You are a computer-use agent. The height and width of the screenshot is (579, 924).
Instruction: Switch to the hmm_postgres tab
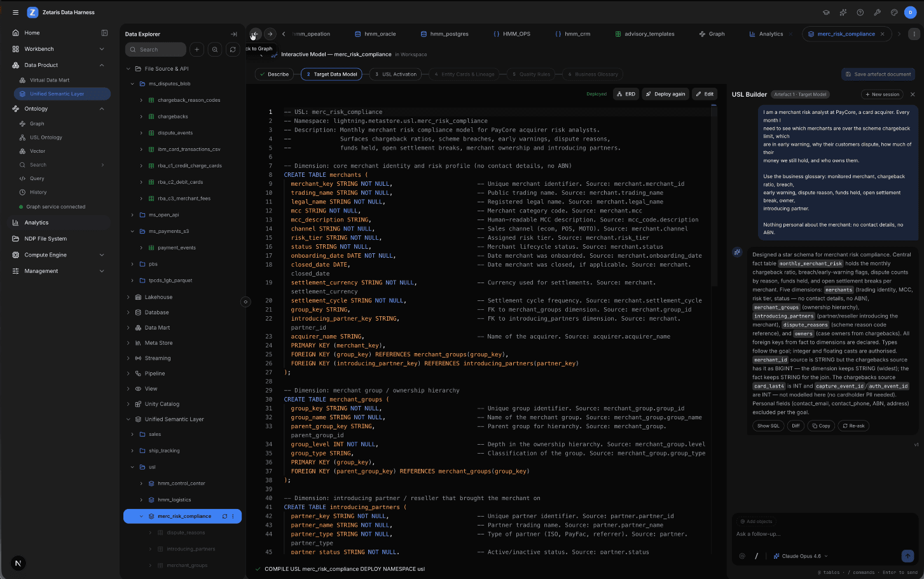445,34
